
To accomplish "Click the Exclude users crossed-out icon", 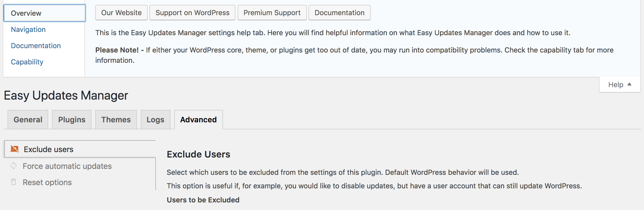I will 15,149.
